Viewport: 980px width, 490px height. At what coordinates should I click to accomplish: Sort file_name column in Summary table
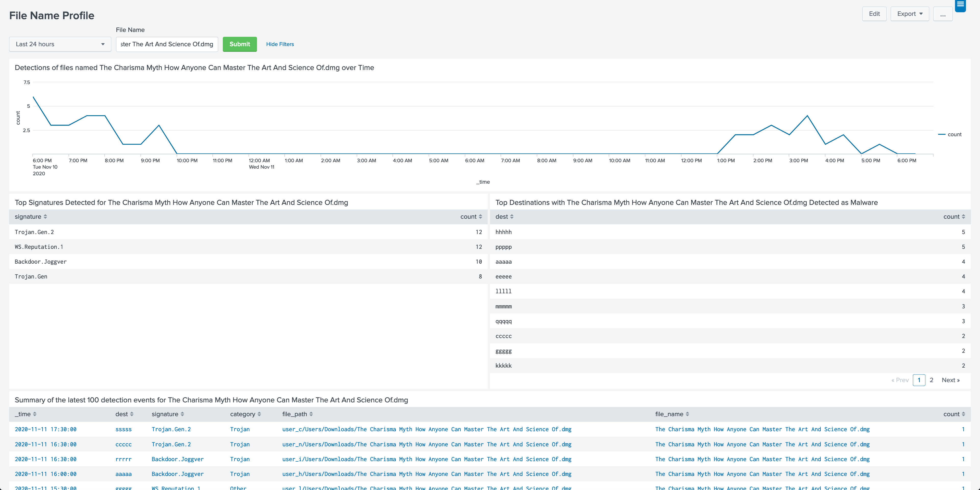(672, 414)
